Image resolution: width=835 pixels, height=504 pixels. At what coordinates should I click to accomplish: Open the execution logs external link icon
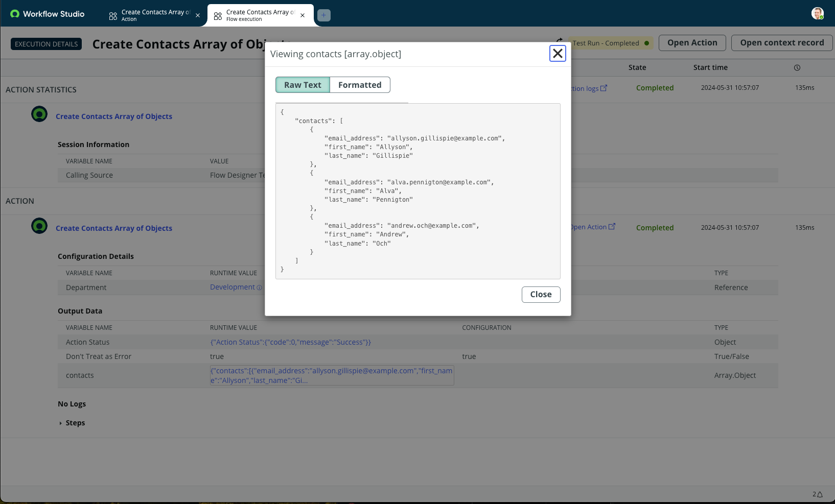tap(604, 88)
